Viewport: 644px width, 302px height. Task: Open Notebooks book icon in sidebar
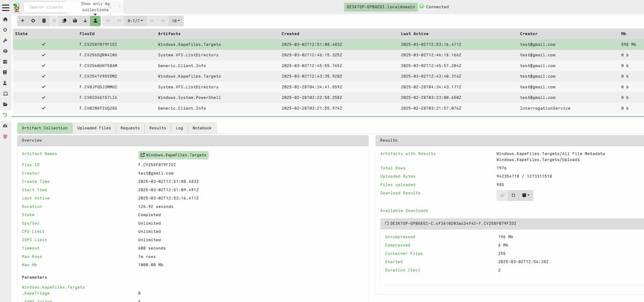point(5,72)
